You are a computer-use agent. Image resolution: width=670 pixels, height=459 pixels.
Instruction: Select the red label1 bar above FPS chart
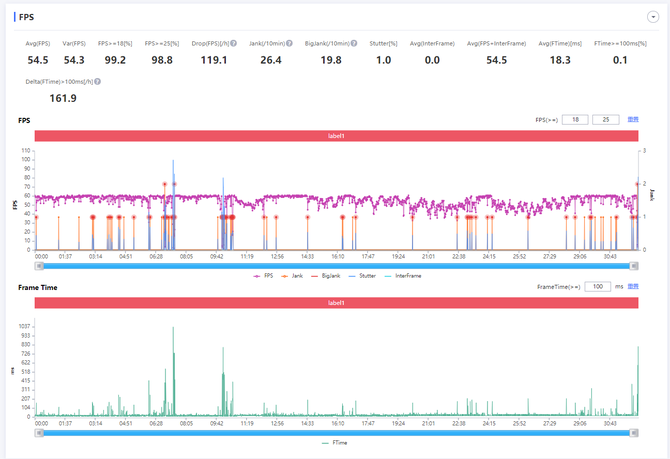click(x=335, y=135)
